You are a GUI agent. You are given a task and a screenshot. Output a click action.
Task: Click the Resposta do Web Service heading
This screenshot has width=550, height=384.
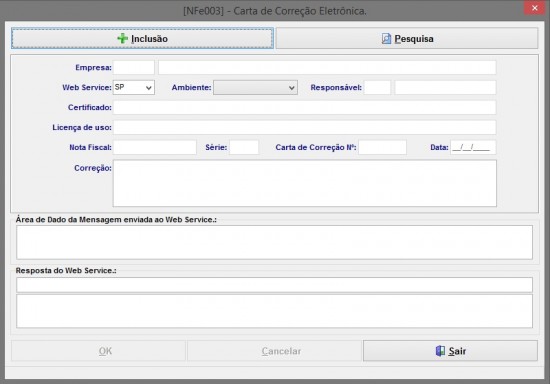(x=66, y=270)
